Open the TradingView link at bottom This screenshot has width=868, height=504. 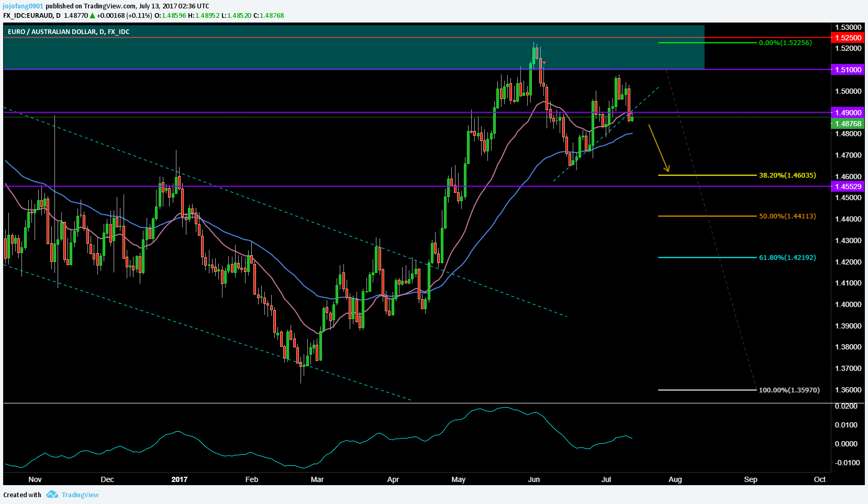(x=80, y=495)
